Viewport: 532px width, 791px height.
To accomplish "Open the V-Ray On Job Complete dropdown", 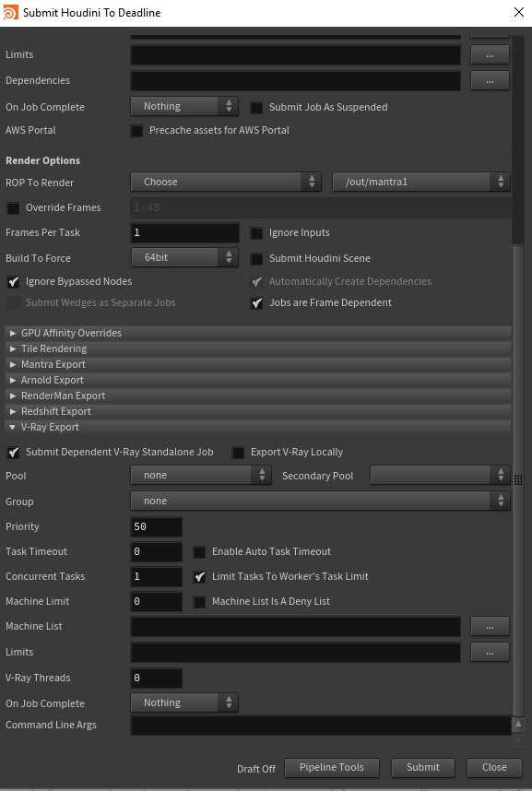I will 184,702.
